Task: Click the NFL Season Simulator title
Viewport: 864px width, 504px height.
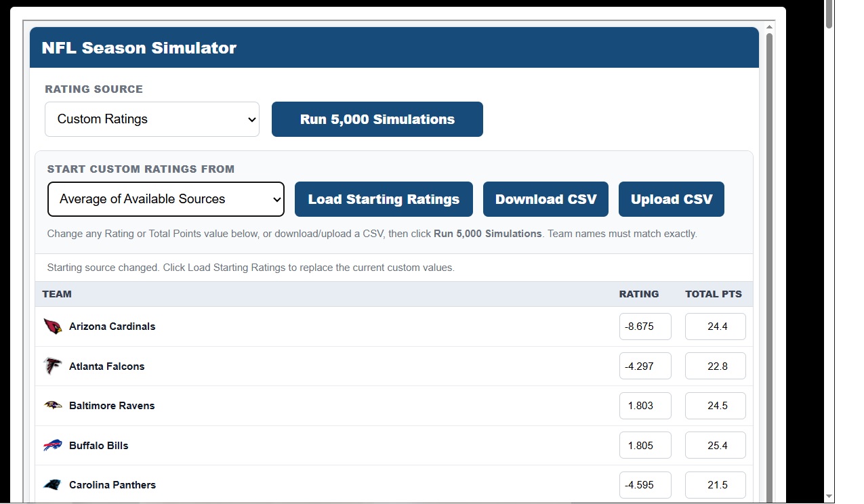Action: coord(139,48)
